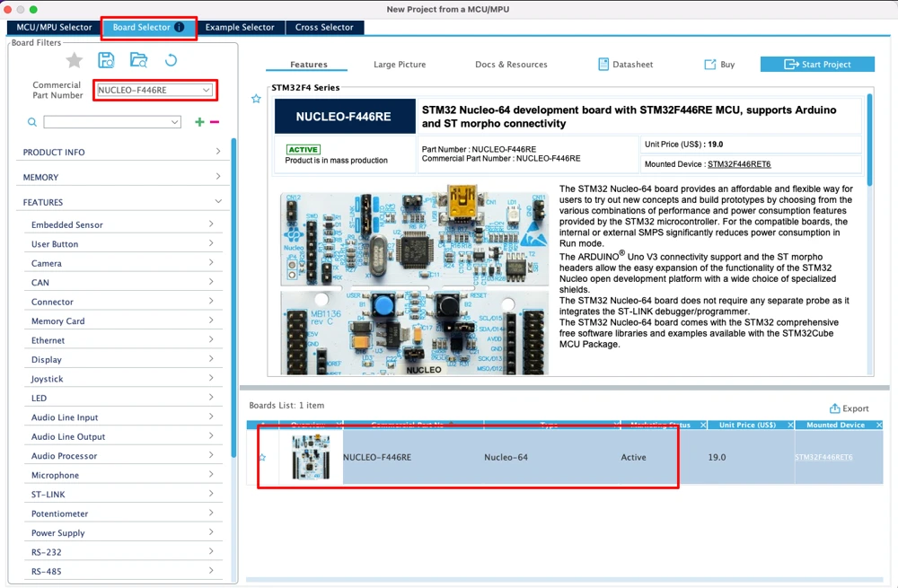Open the Datasheet document
The image size is (898, 588).
(x=625, y=64)
